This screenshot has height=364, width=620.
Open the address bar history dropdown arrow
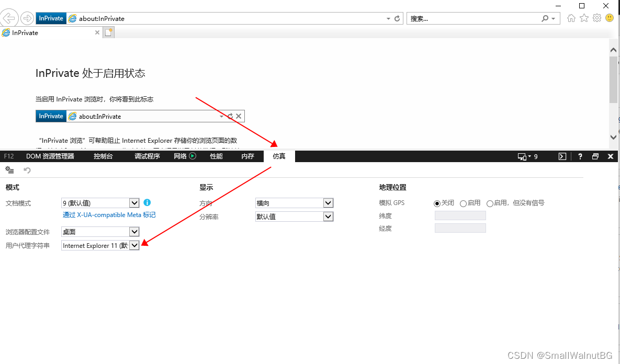tap(388, 19)
